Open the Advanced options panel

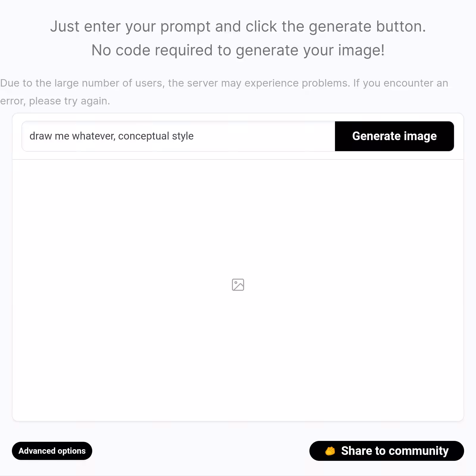(52, 451)
